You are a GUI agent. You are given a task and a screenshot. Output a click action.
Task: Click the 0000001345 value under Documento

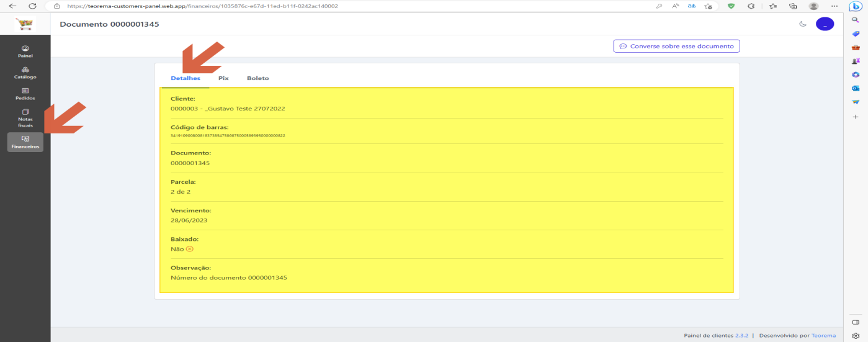(x=190, y=163)
